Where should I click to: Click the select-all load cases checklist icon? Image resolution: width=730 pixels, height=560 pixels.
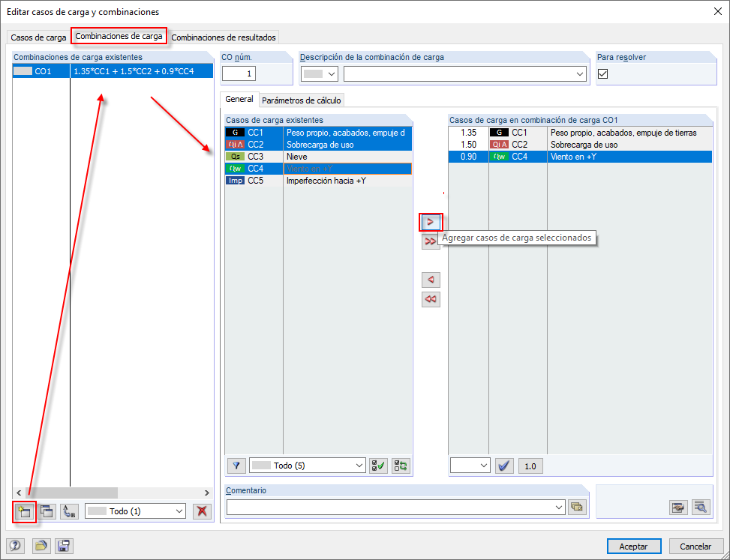coord(377,466)
